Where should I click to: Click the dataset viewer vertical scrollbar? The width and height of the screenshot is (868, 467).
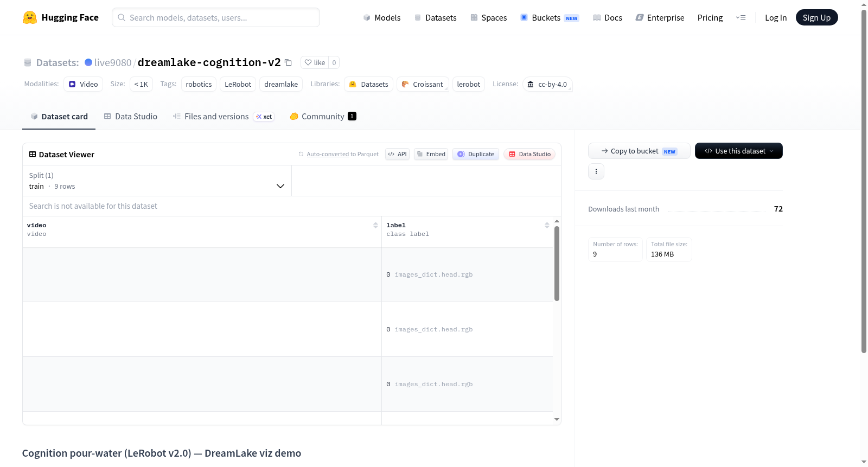tap(557, 263)
